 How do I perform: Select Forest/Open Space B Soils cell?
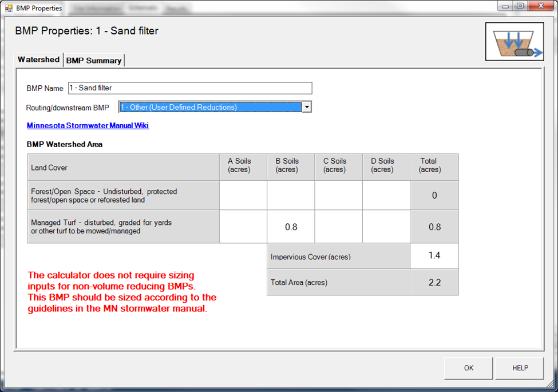(x=291, y=196)
